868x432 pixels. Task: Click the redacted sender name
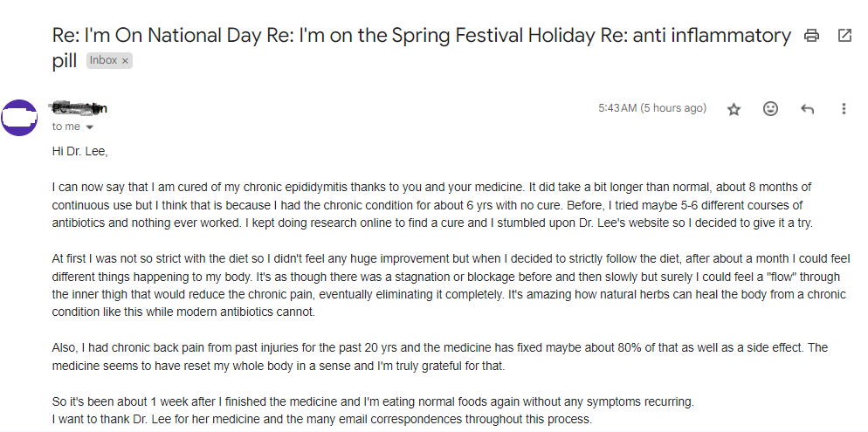pos(79,108)
